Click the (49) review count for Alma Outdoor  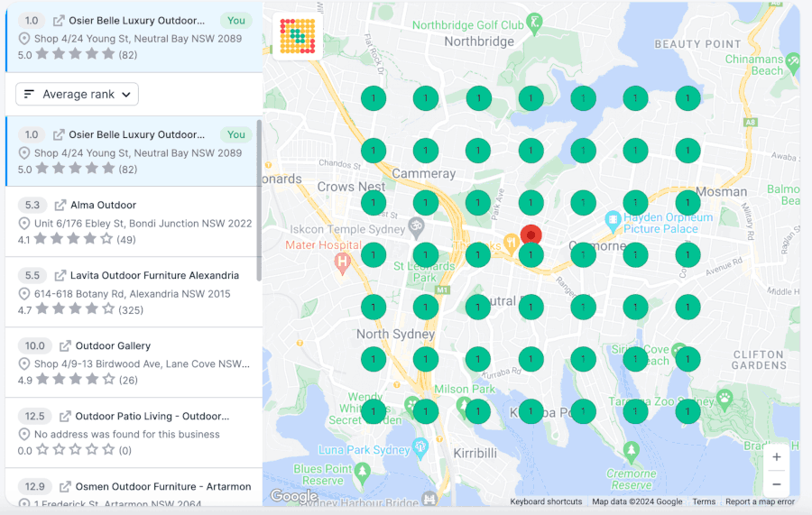click(x=125, y=240)
